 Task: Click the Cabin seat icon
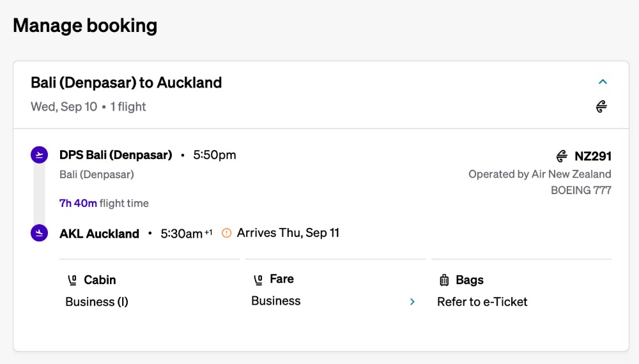(72, 280)
